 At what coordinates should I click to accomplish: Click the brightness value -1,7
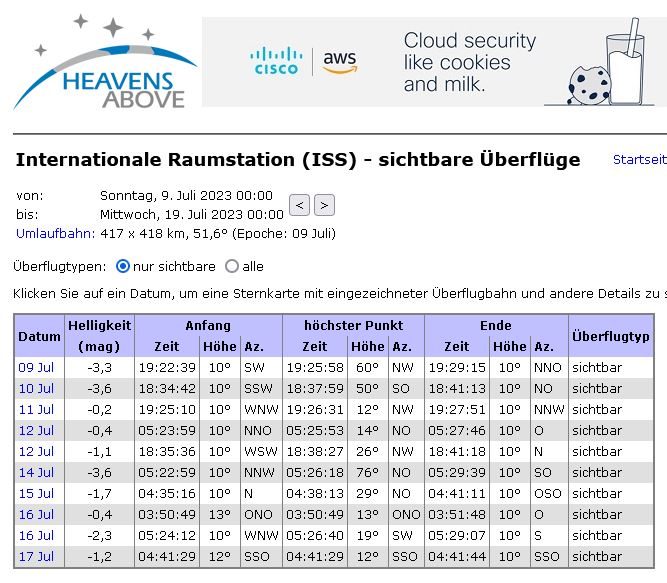(100, 493)
